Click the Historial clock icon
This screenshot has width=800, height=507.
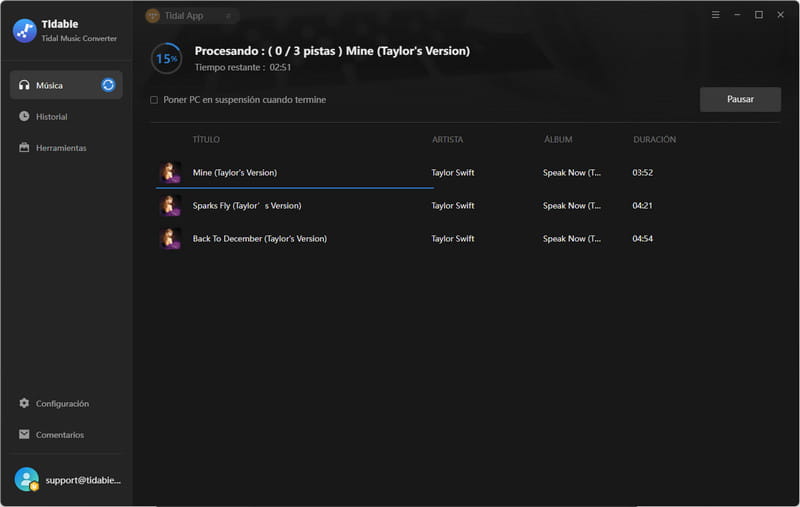(x=24, y=116)
